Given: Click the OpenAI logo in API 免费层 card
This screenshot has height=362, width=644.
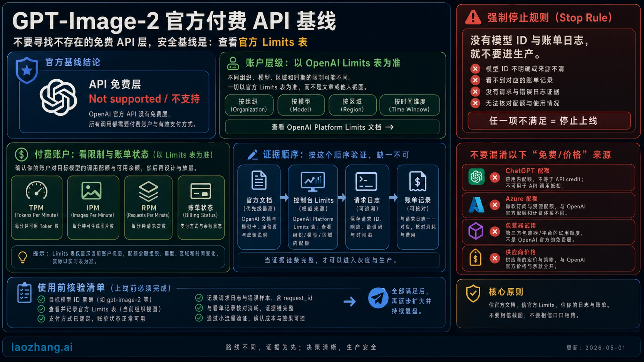Looking at the screenshot, I should click(58, 97).
